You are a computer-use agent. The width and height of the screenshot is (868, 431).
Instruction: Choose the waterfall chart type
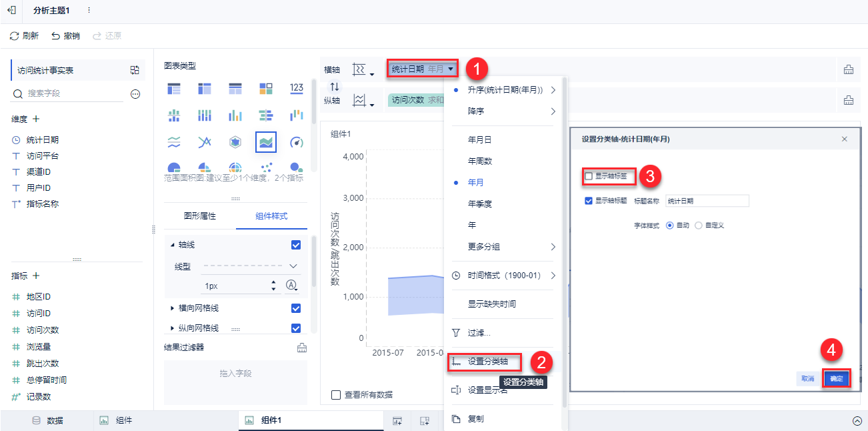[x=297, y=115]
